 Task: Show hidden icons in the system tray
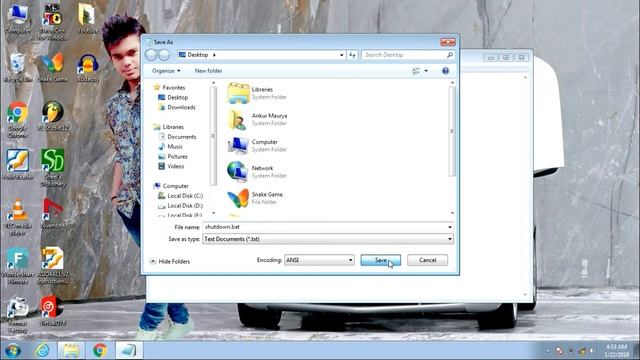548,351
